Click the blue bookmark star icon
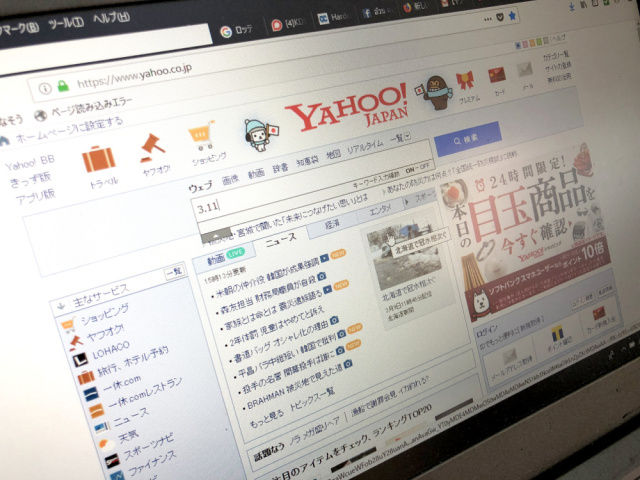 [x=513, y=16]
